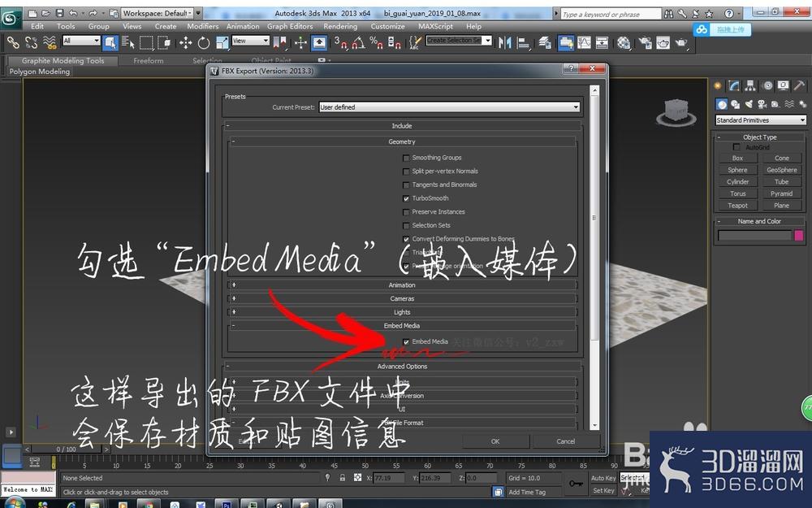This screenshot has height=508, width=812.
Task: Enable the Preserve Instances checkbox
Action: coord(406,212)
